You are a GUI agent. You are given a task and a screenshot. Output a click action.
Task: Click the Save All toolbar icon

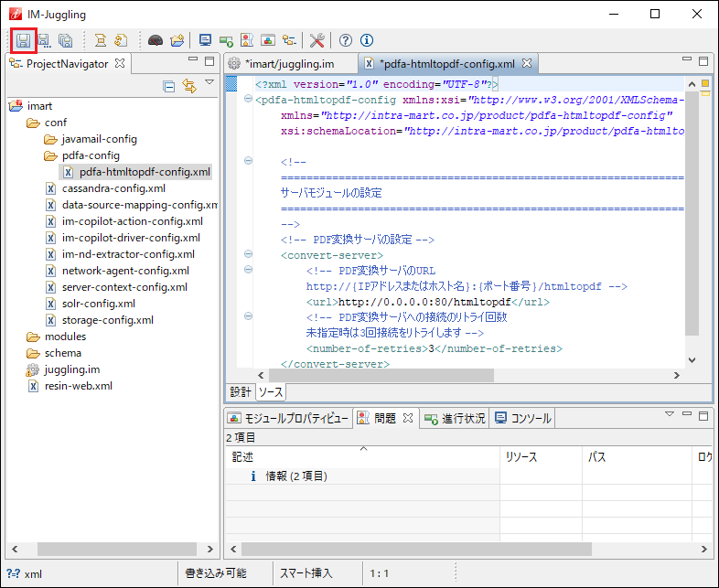coord(65,40)
